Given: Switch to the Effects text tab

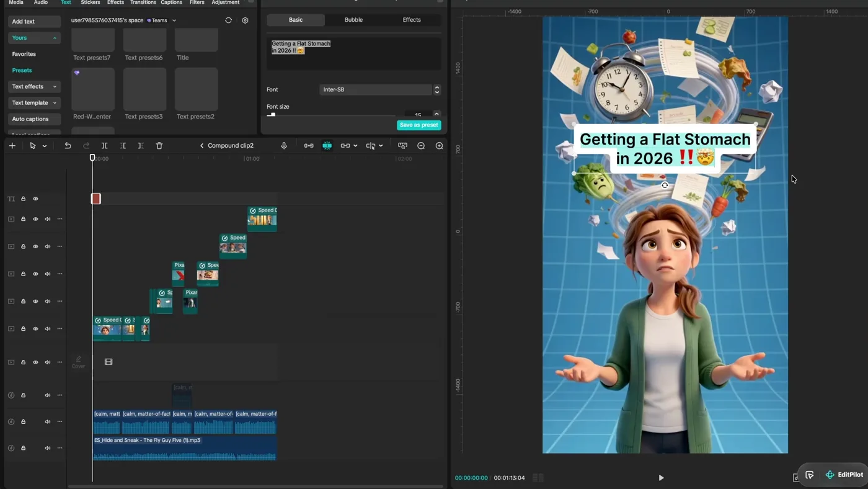Looking at the screenshot, I should coord(412,20).
